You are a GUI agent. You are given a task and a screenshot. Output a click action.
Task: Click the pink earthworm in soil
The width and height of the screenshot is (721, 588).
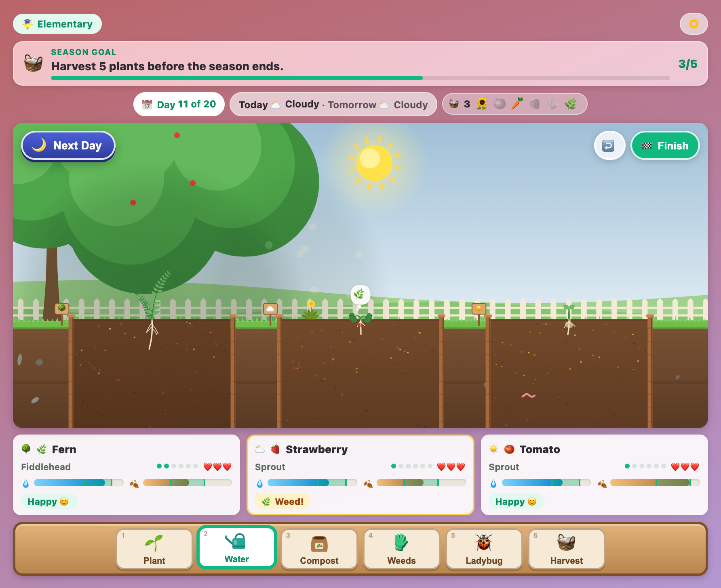(529, 395)
